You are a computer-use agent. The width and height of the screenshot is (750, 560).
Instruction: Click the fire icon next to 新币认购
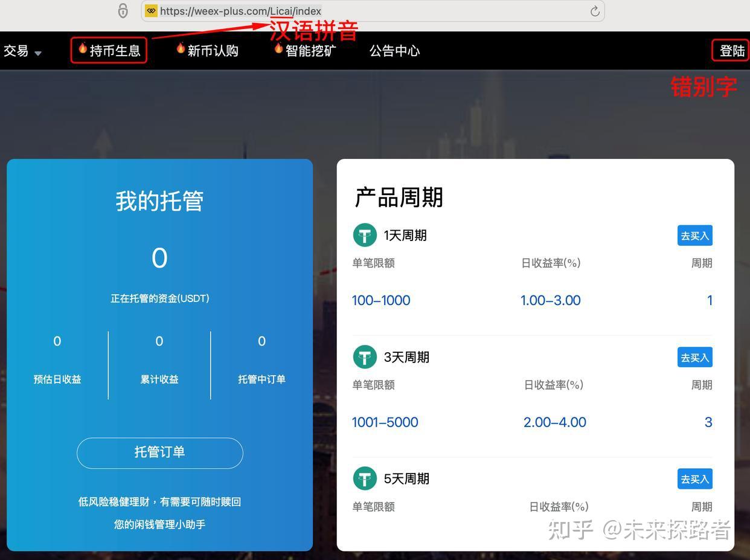(180, 50)
